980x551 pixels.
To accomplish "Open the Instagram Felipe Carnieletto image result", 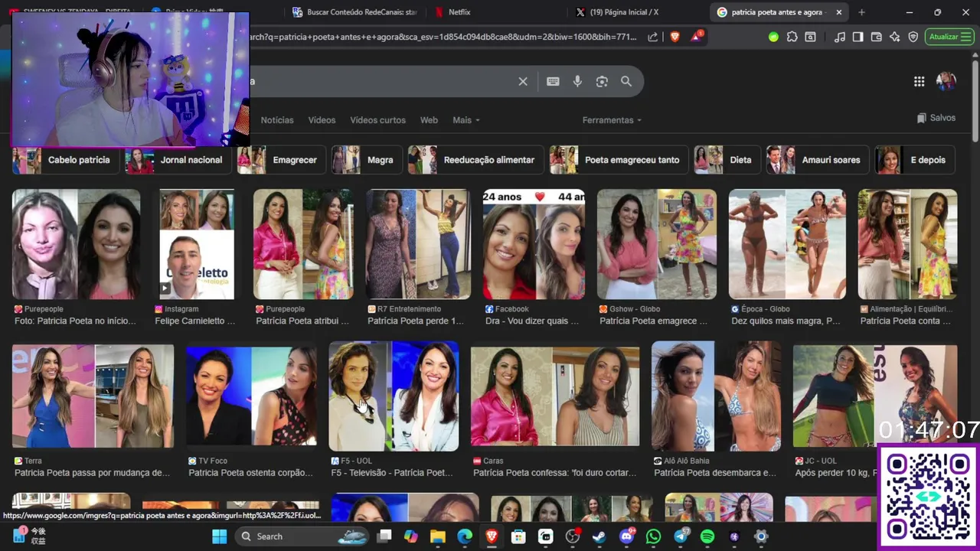I will pyautogui.click(x=197, y=244).
